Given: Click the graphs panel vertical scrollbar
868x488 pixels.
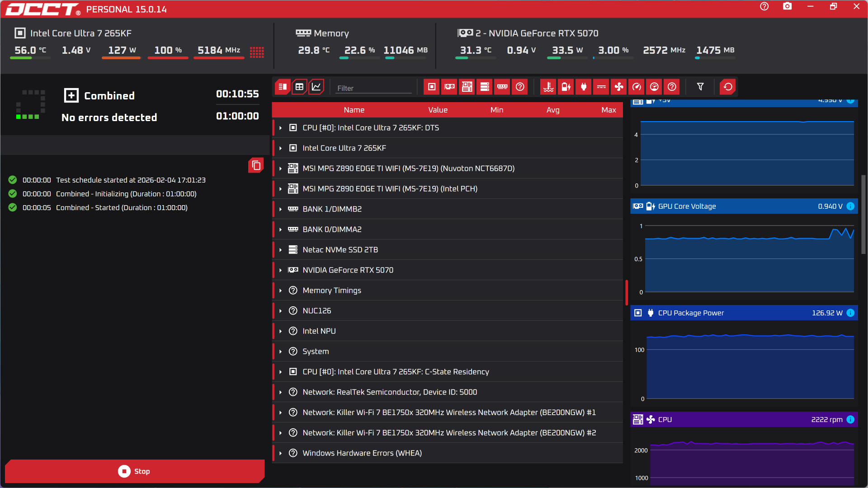Looking at the screenshot, I should [863, 215].
